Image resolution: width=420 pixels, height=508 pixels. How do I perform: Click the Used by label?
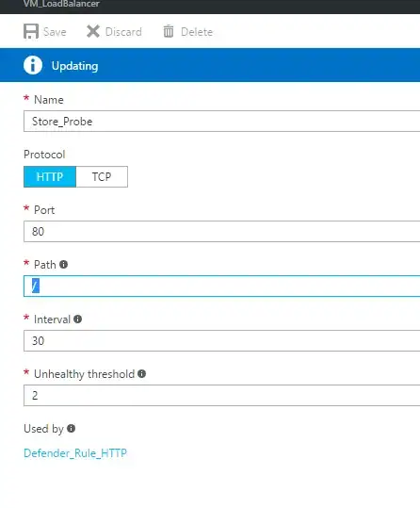tap(43, 429)
